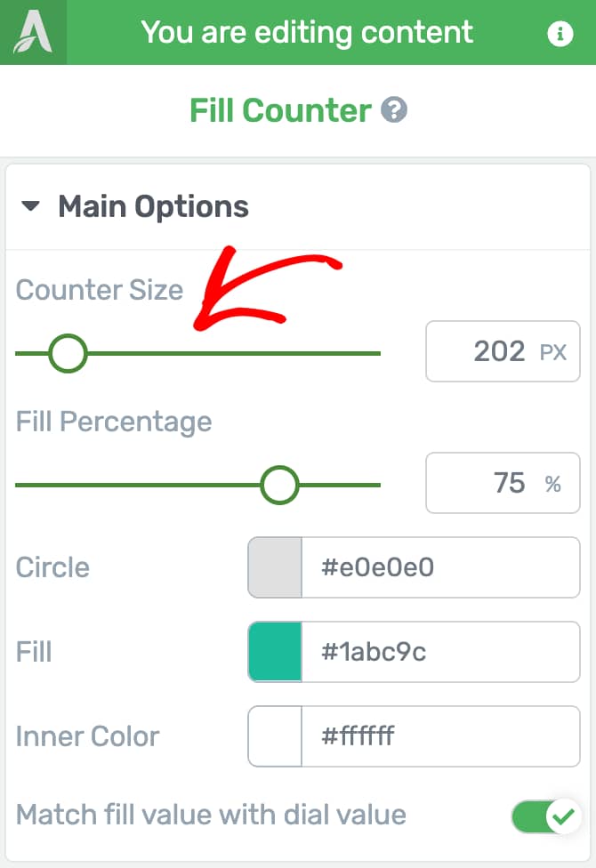Click the #1abc9c Fill hex field
This screenshot has height=868, width=596.
[x=440, y=652]
